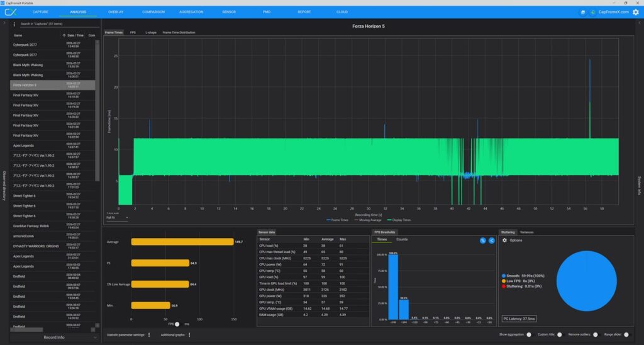Click the screenshot icon in the top bar
644x345 pixels.
[x=582, y=12]
